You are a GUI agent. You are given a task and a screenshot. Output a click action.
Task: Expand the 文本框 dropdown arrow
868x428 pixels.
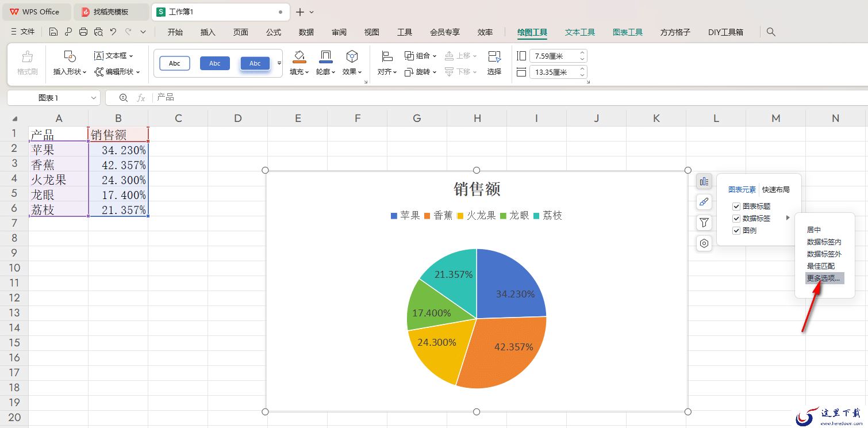131,56
